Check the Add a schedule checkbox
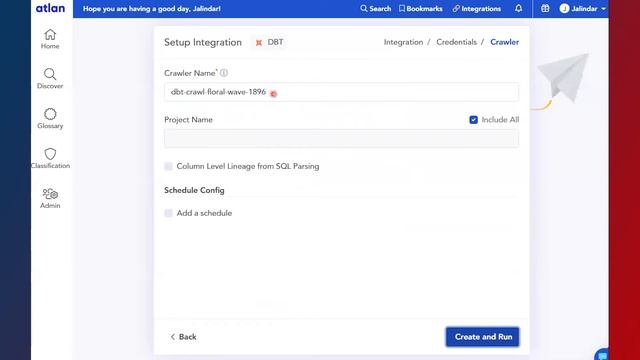640x360 pixels. [168, 213]
